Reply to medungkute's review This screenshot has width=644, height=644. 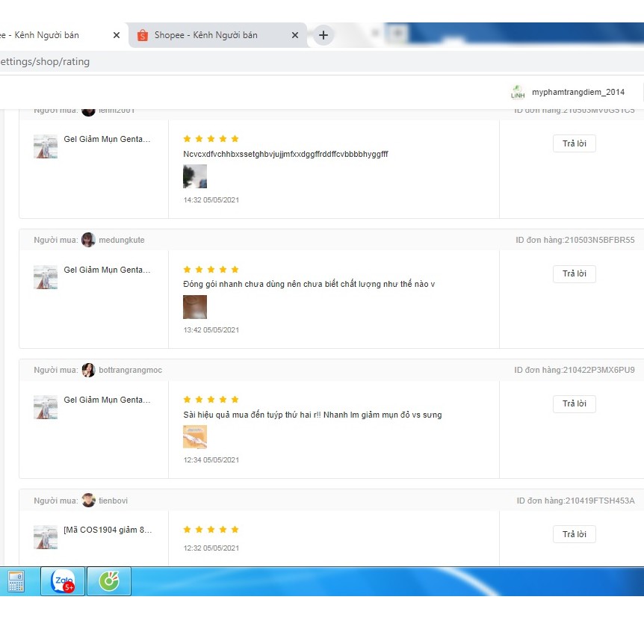(575, 274)
